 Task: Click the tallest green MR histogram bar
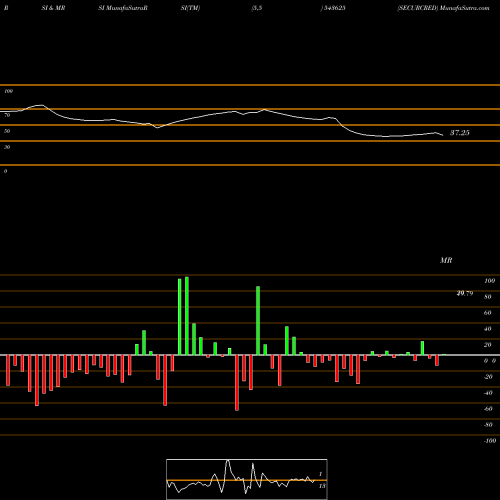(x=187, y=316)
